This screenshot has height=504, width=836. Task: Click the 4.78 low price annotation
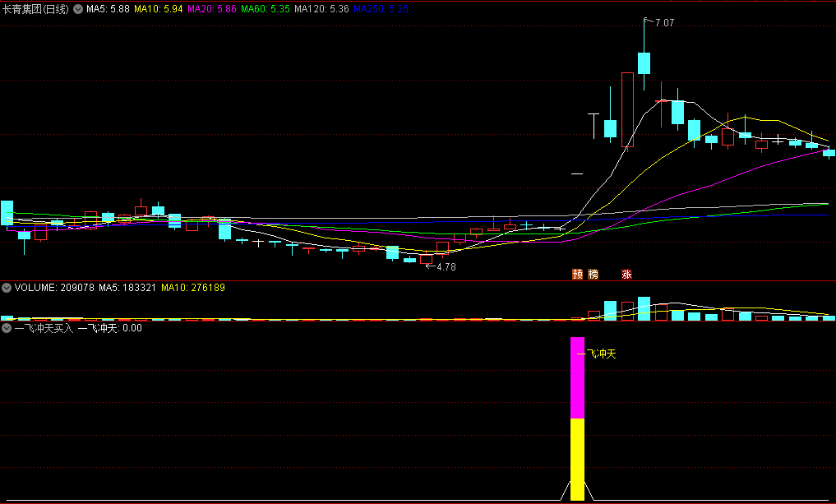tap(446, 267)
